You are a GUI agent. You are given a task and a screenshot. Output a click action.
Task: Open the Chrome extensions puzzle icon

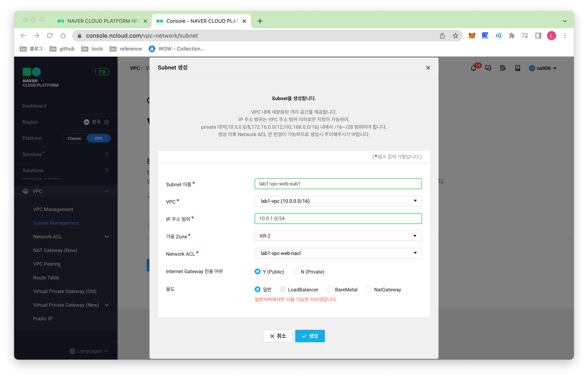(x=512, y=36)
